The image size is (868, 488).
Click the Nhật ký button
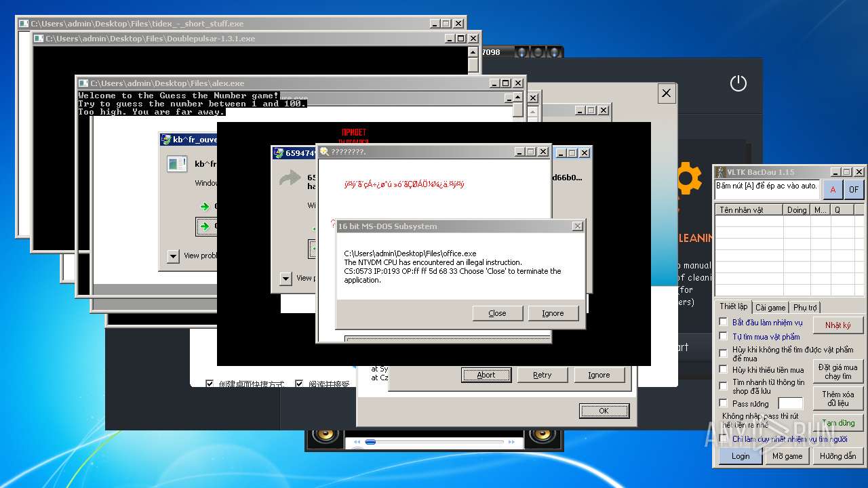(838, 325)
